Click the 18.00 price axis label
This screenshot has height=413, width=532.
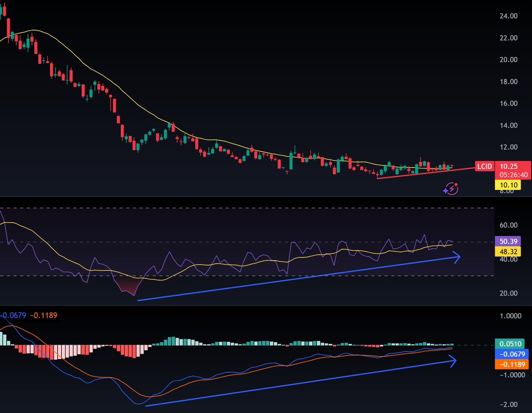(509, 82)
